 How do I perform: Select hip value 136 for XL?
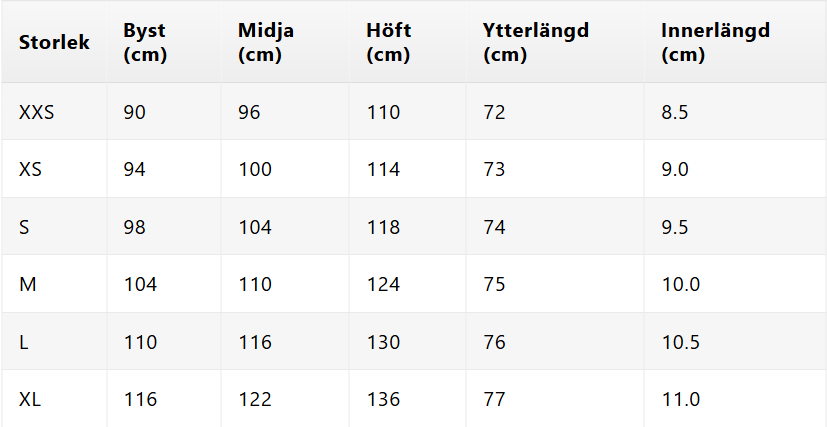(383, 399)
